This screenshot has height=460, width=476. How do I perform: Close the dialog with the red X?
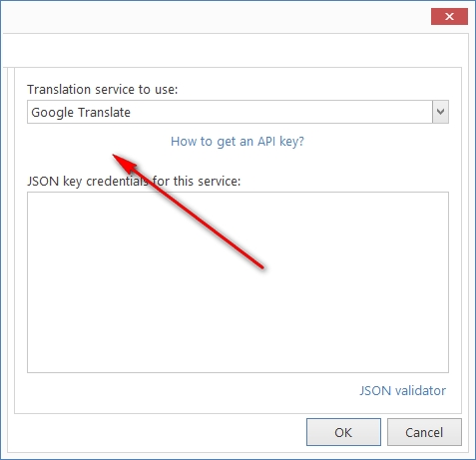click(449, 16)
